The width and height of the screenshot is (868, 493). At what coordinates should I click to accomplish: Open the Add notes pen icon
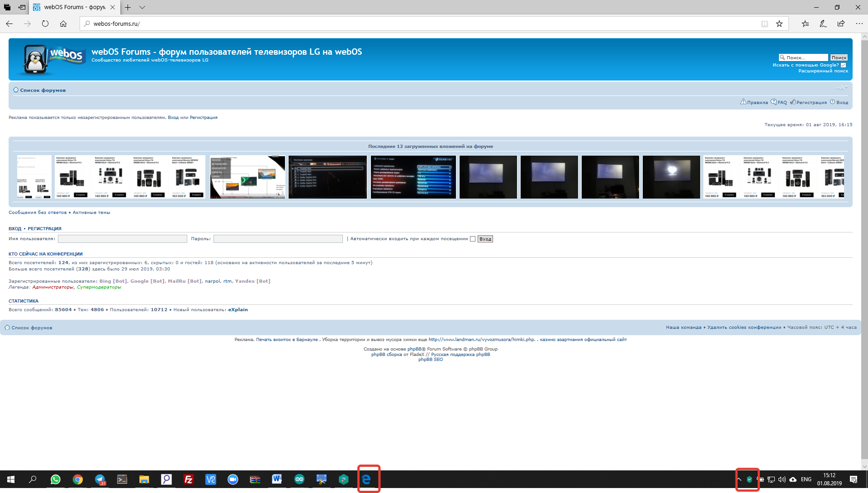click(823, 24)
